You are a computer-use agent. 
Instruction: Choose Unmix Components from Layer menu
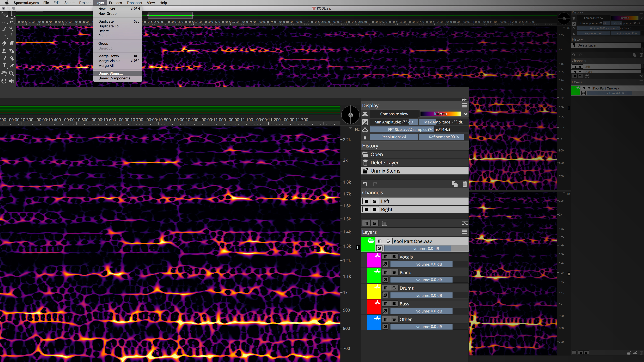[115, 78]
